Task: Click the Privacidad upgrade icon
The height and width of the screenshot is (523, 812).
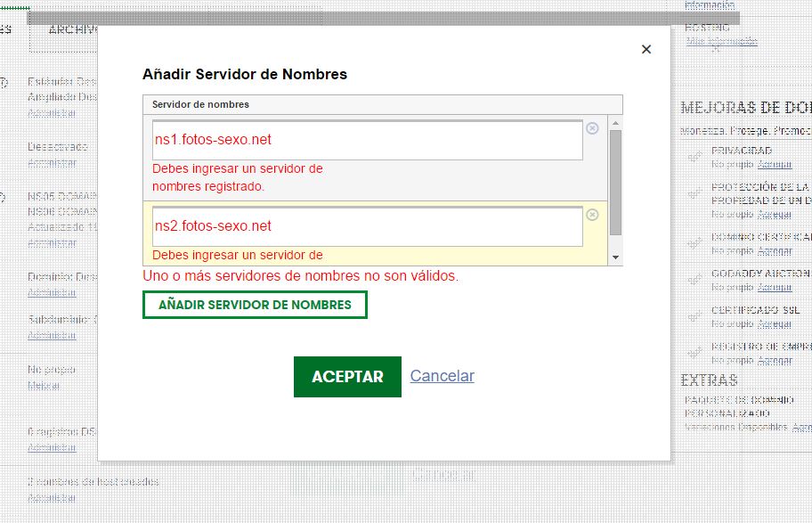Action: (695, 158)
